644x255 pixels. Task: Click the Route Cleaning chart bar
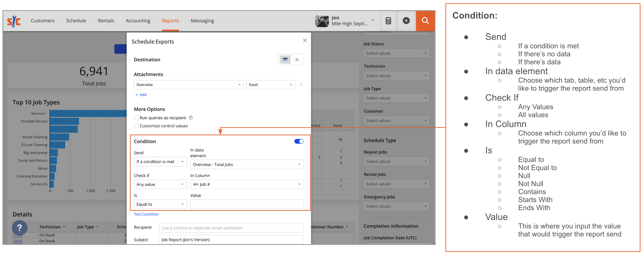tap(59, 137)
